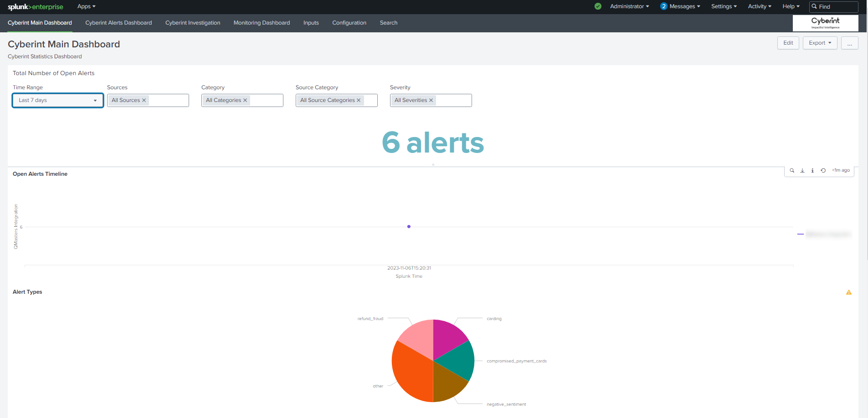This screenshot has width=868, height=418.
Task: Click the vertical scrollbar on the right
Action: [867, 130]
